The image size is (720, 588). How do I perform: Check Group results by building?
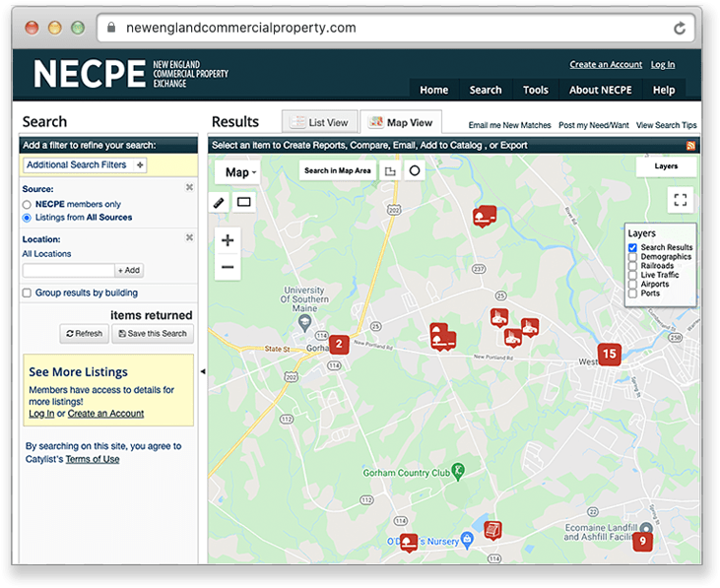pos(27,293)
